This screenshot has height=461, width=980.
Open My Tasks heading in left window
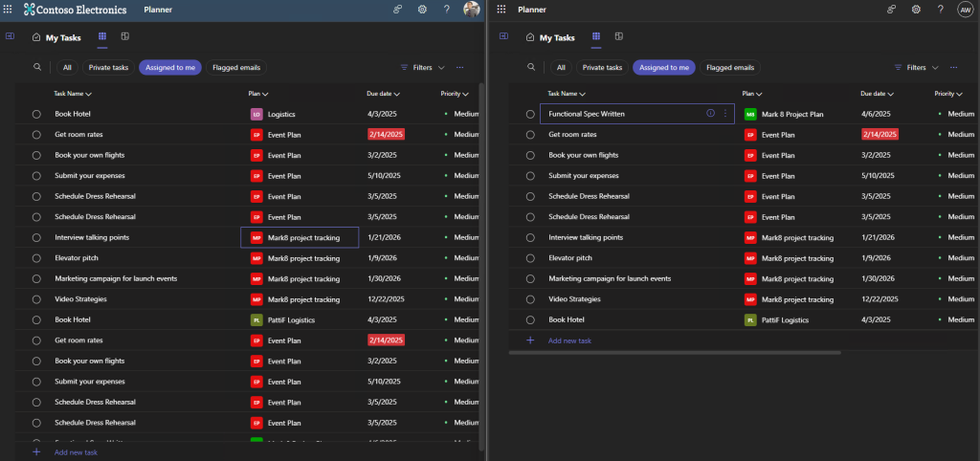(63, 37)
